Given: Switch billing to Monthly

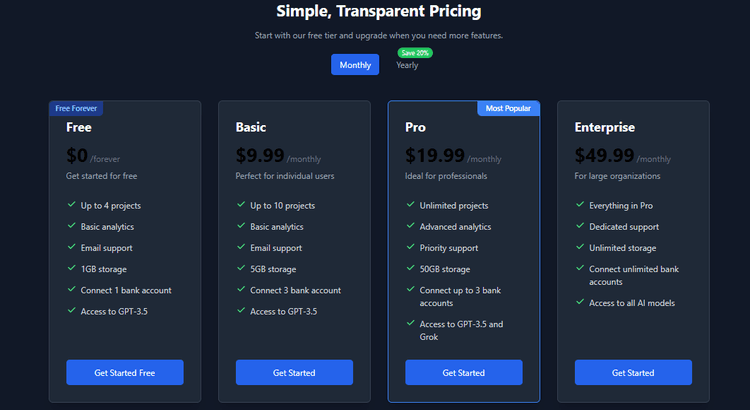Looking at the screenshot, I should click(355, 65).
